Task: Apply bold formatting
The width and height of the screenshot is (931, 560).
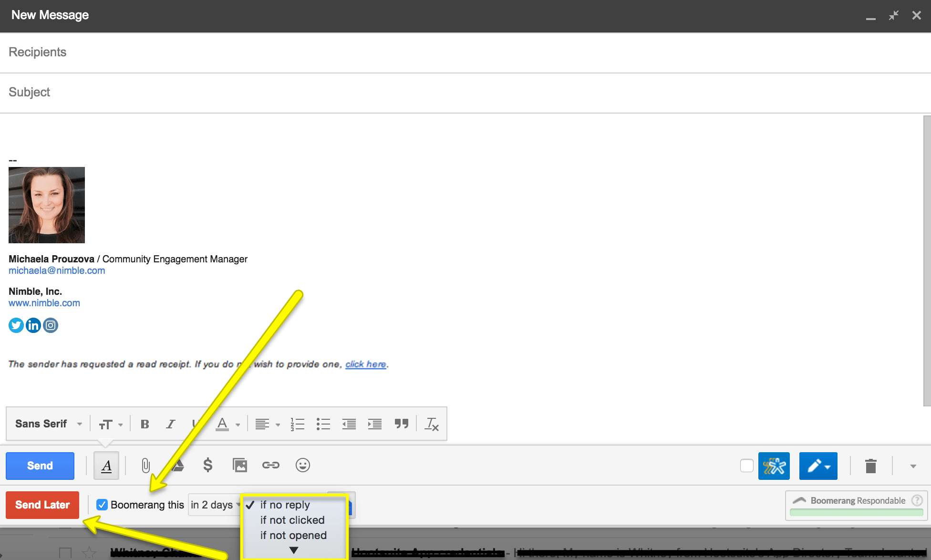Action: pyautogui.click(x=145, y=424)
